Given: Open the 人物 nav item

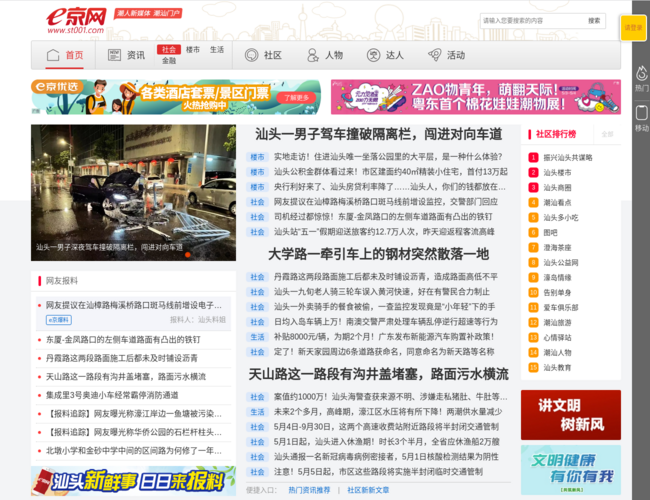Looking at the screenshot, I should pos(334,55).
